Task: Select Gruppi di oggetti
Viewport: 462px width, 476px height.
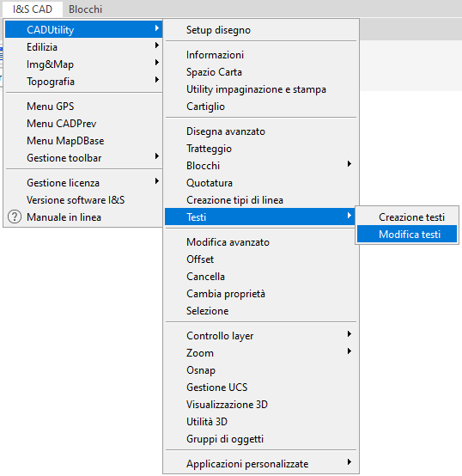Action: tap(261, 439)
